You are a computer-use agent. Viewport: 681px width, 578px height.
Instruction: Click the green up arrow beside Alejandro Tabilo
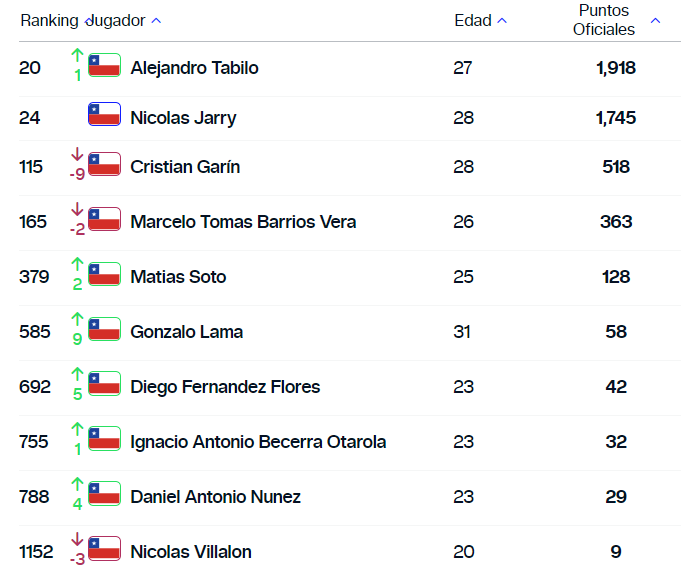(x=77, y=54)
